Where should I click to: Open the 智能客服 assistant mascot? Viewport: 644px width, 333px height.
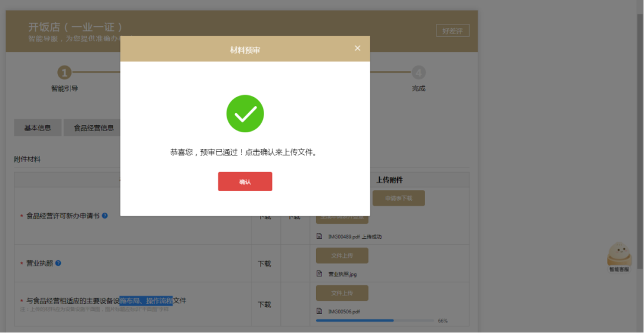(x=619, y=254)
